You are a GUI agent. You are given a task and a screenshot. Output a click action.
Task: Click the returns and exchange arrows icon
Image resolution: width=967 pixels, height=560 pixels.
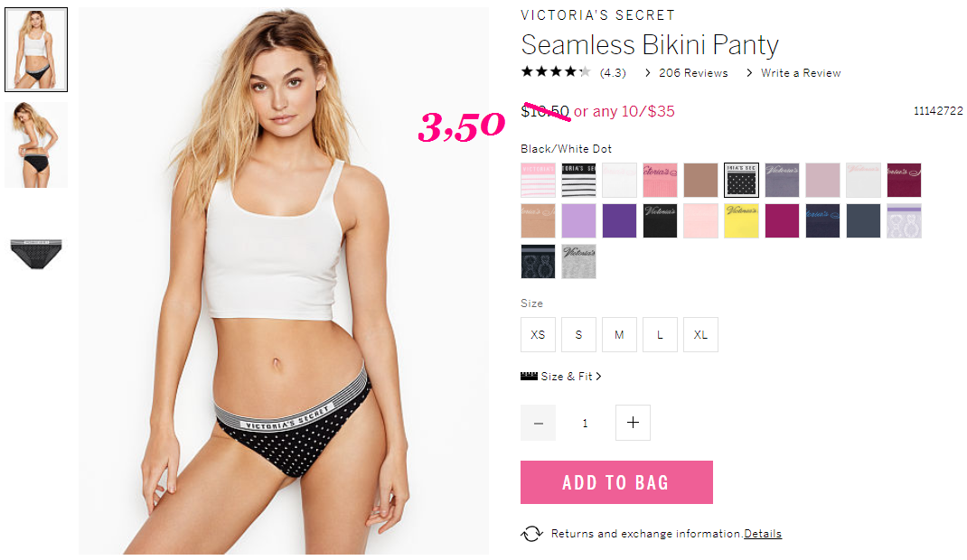click(x=531, y=534)
